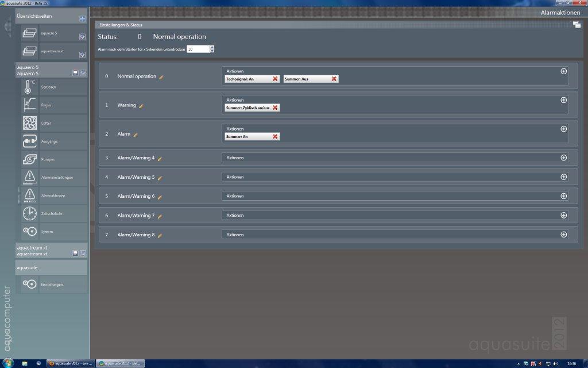Switch to aquasuite 2012 Beta taskbar window
This screenshot has height=368, width=588.
click(x=120, y=363)
